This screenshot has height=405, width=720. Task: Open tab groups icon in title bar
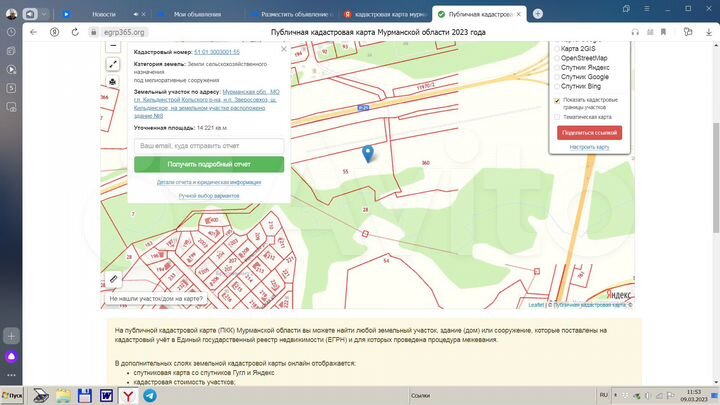pyautogui.click(x=626, y=9)
